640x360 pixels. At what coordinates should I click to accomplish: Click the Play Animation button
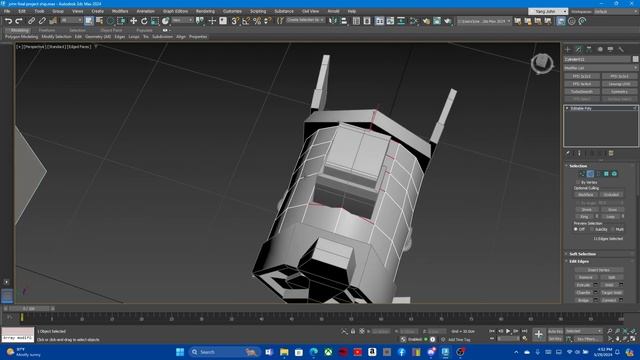(508, 331)
